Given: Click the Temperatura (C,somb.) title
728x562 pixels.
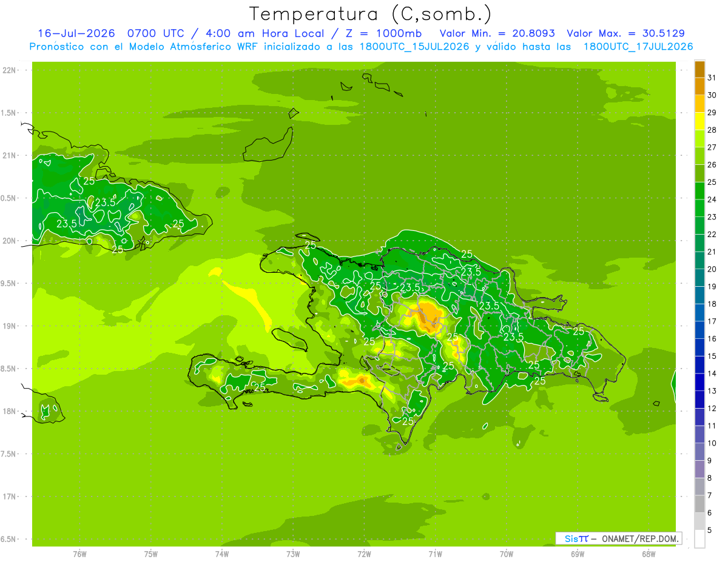Looking at the screenshot, I should click(370, 13).
